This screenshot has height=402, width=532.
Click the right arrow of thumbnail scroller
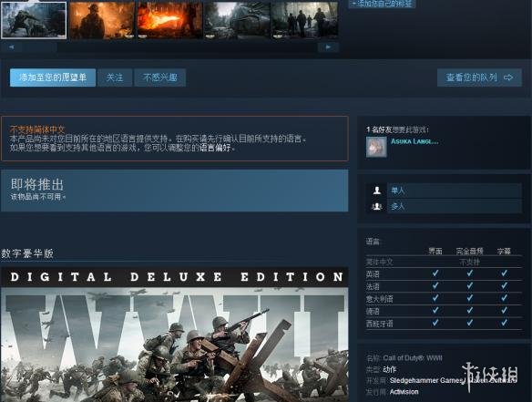(328, 46)
